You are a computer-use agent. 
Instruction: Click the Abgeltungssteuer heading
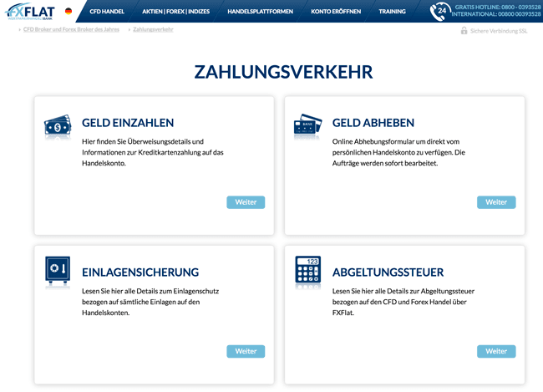388,272
